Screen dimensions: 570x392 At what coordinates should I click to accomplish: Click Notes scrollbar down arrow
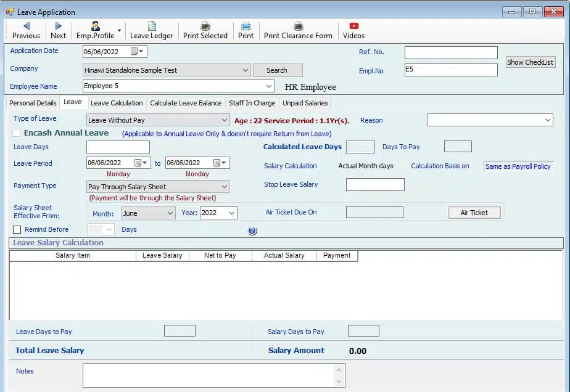[339, 382]
